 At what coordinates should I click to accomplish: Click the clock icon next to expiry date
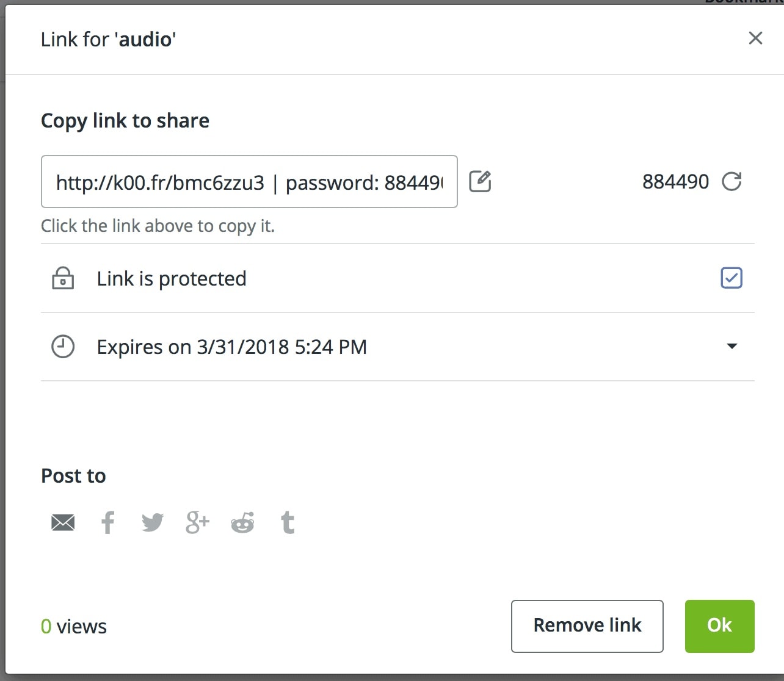(x=63, y=347)
